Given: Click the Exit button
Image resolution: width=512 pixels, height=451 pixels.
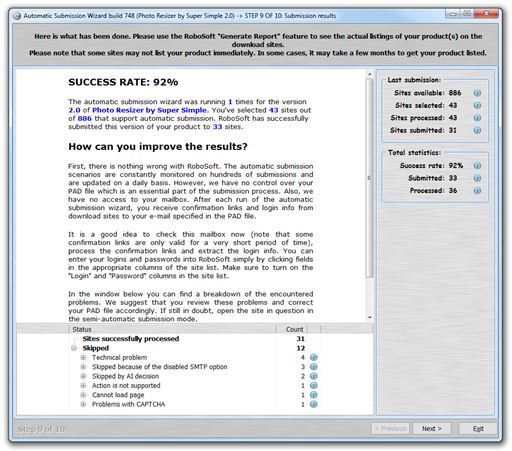Looking at the screenshot, I should (478, 429).
